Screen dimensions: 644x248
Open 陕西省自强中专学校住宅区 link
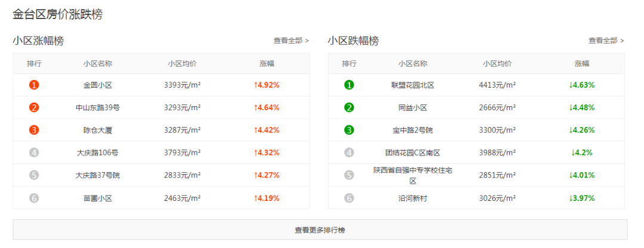[413, 175]
